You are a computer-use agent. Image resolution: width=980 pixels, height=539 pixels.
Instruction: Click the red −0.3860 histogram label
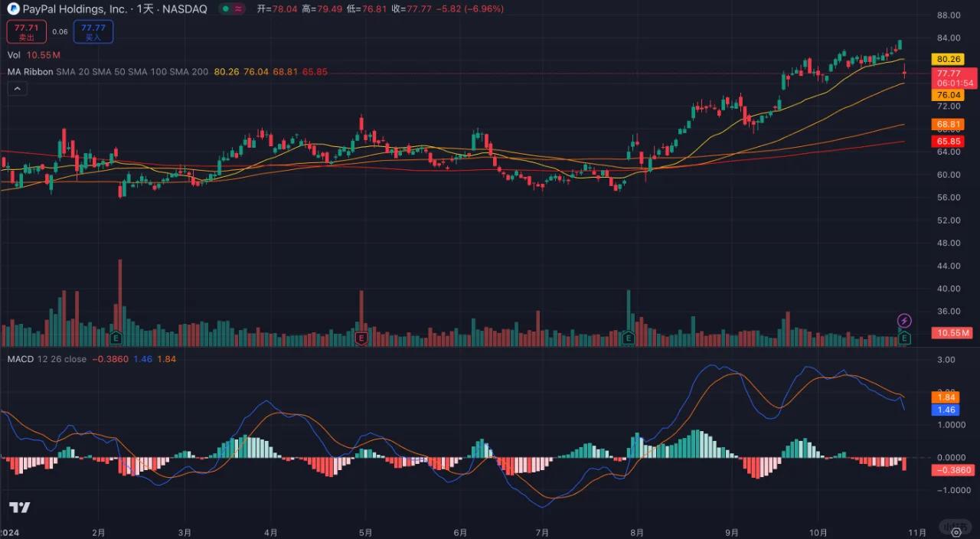(x=952, y=470)
